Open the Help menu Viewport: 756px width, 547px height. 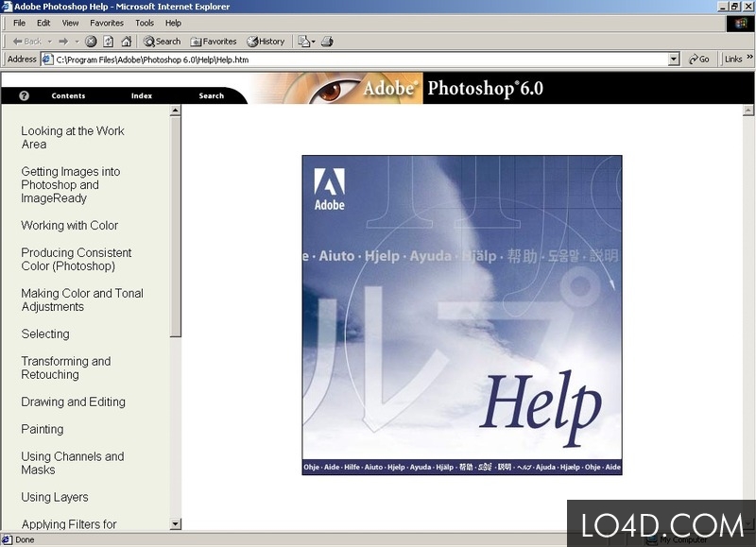[x=173, y=23]
